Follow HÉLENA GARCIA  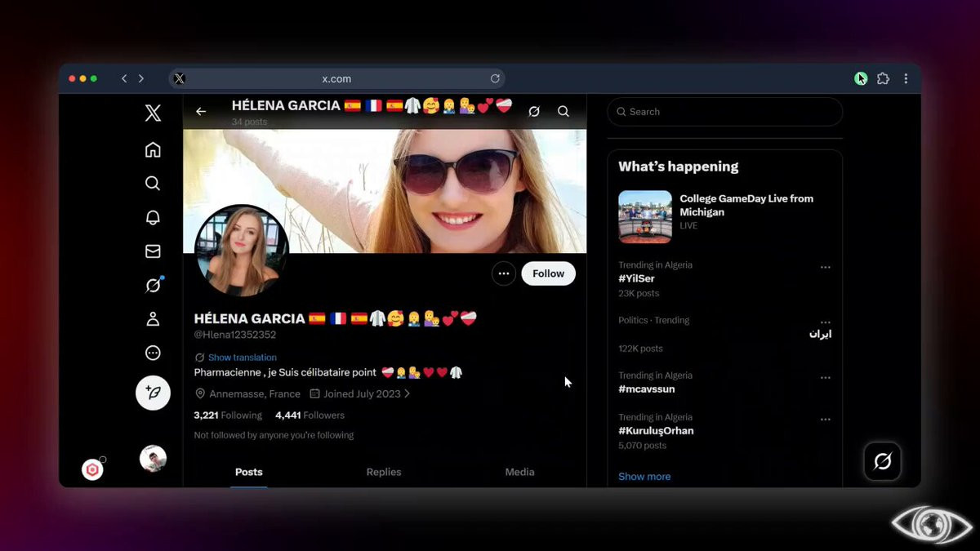coord(549,273)
